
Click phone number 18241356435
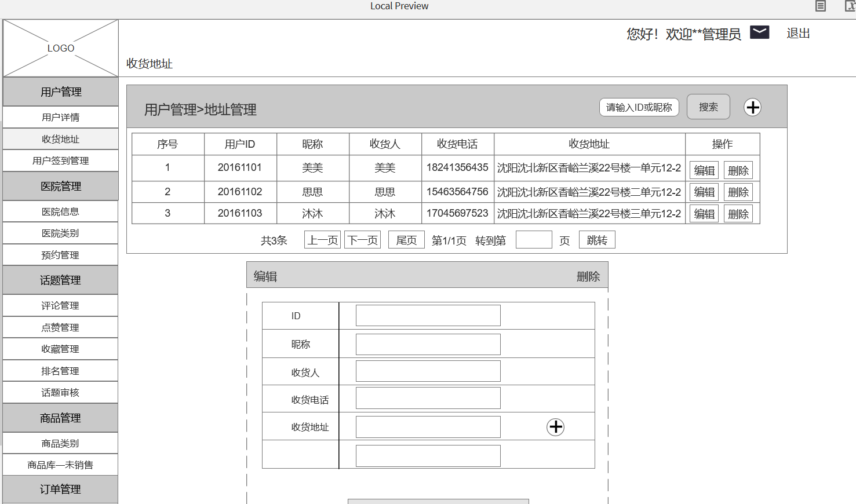pos(457,167)
